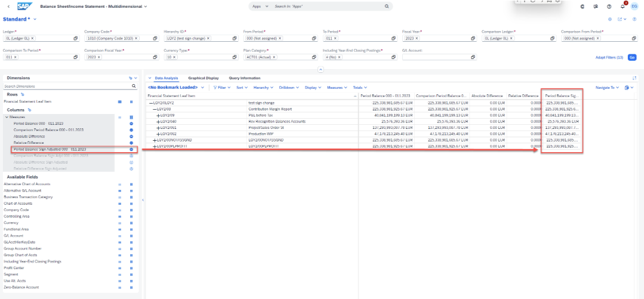Screen dimensions: 644x299
Task: Expand the LQY2/001 Project/Sales Order St node
Action: click(159, 128)
